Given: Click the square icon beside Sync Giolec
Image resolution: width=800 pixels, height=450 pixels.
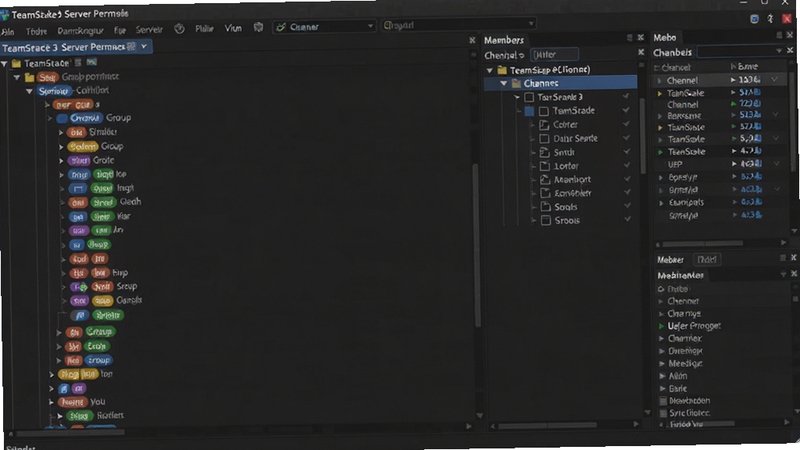Looking at the screenshot, I should point(663,413).
